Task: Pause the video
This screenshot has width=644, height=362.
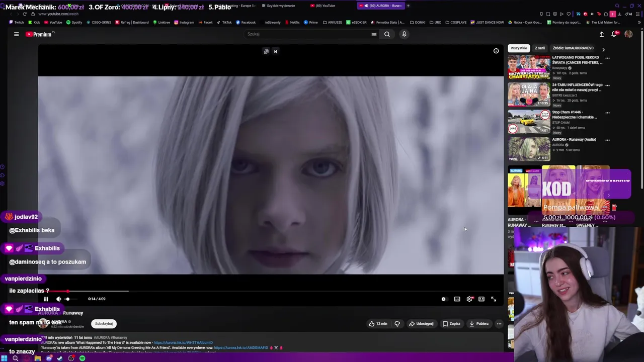Action: coord(46,299)
